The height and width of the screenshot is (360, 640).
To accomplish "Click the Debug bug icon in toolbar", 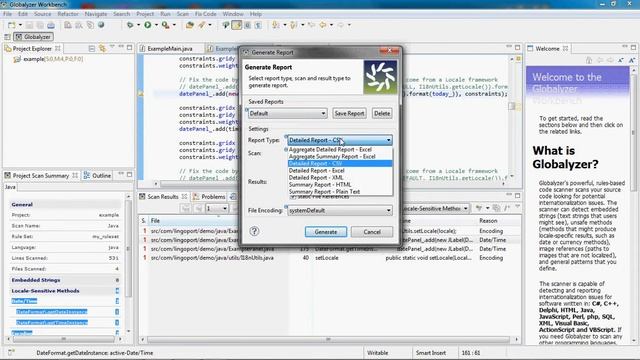I will pos(130,25).
